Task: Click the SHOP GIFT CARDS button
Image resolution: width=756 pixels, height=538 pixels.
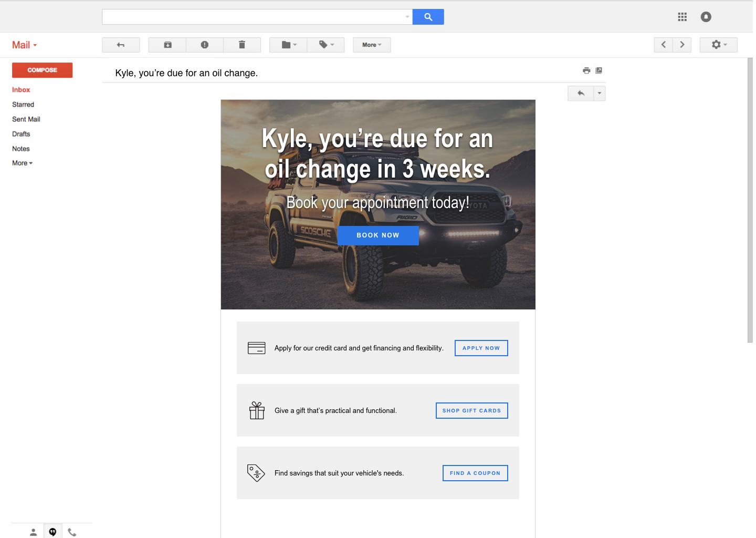Action: point(472,410)
